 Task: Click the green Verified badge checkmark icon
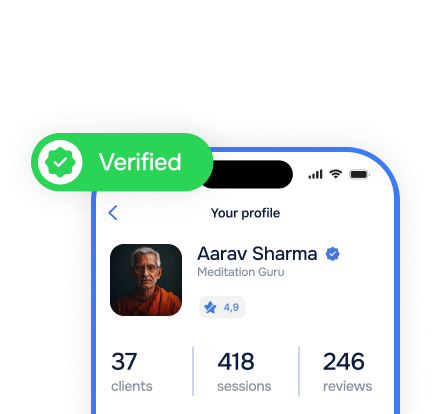60,162
